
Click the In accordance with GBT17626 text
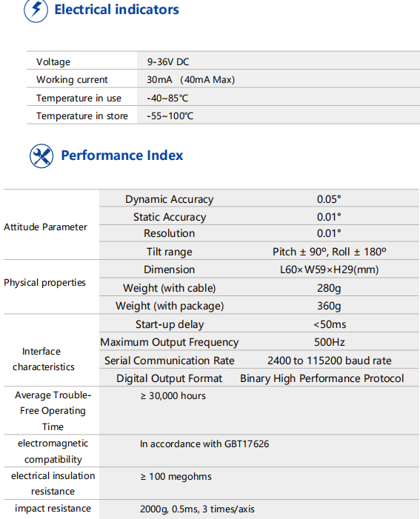(x=204, y=444)
